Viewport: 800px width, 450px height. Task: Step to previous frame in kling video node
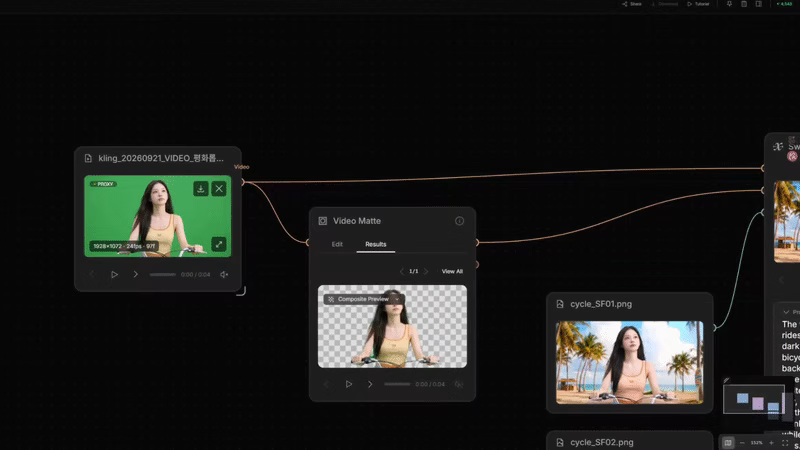click(92, 274)
